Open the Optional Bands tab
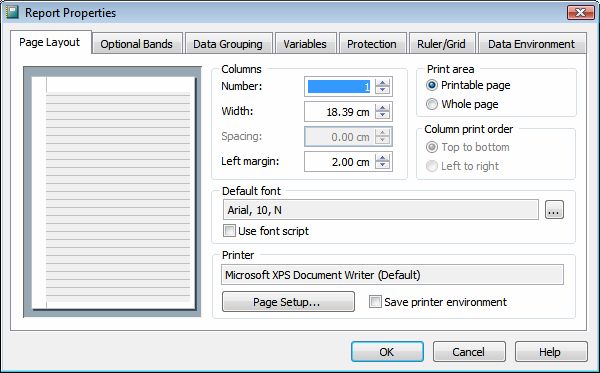The height and width of the screenshot is (373, 600). point(137,44)
